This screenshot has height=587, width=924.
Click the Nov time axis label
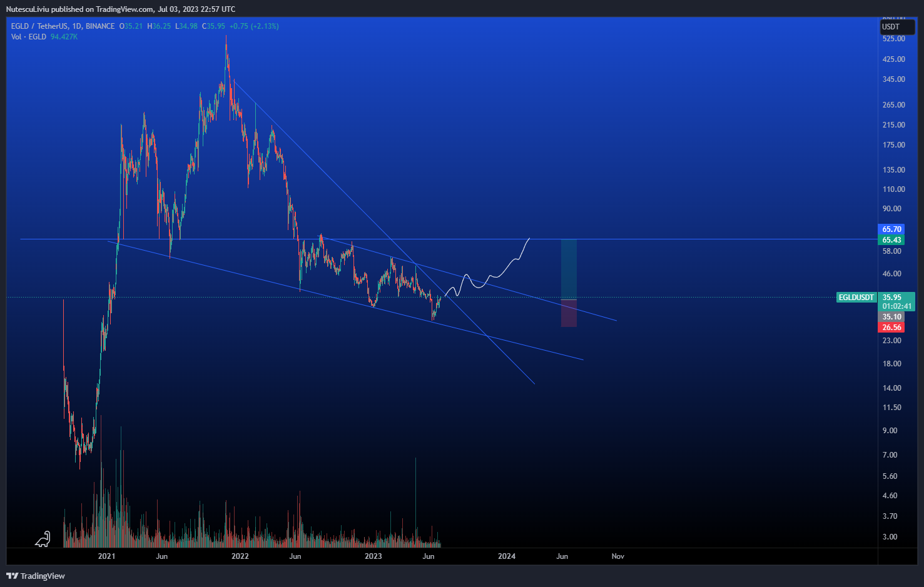[x=618, y=556]
